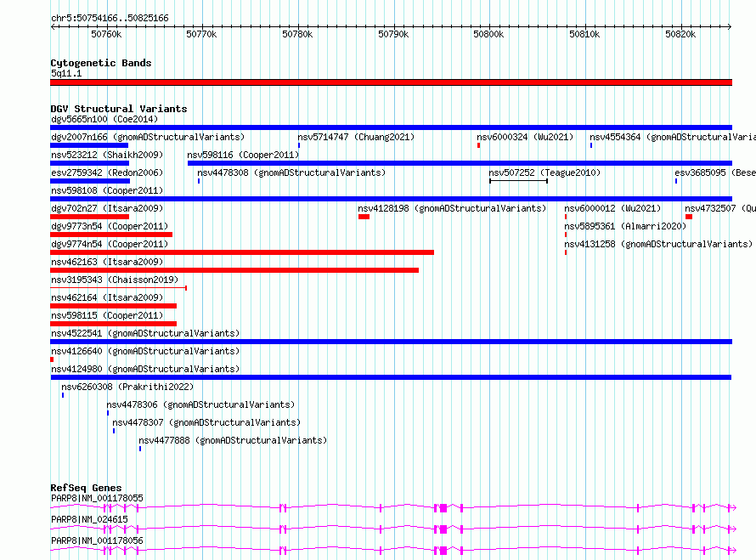Open nsv4131258 gnomAD variant label
This screenshot has width=756, height=560.
[658, 244]
